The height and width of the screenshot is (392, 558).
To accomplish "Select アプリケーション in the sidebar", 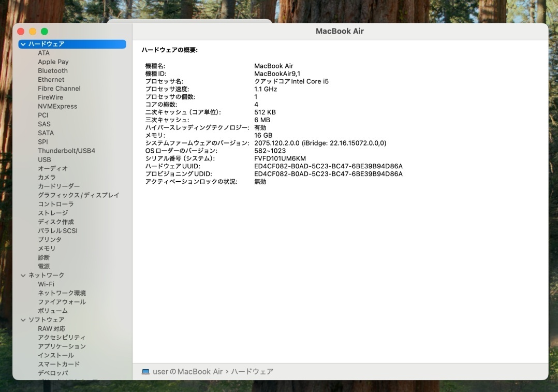I will coord(62,346).
